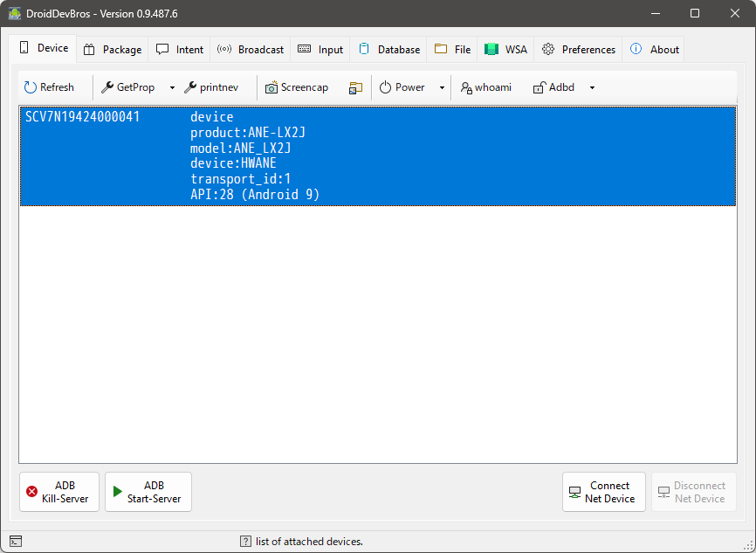Click the Power toolbar button
This screenshot has width=756, height=553.
coord(402,87)
